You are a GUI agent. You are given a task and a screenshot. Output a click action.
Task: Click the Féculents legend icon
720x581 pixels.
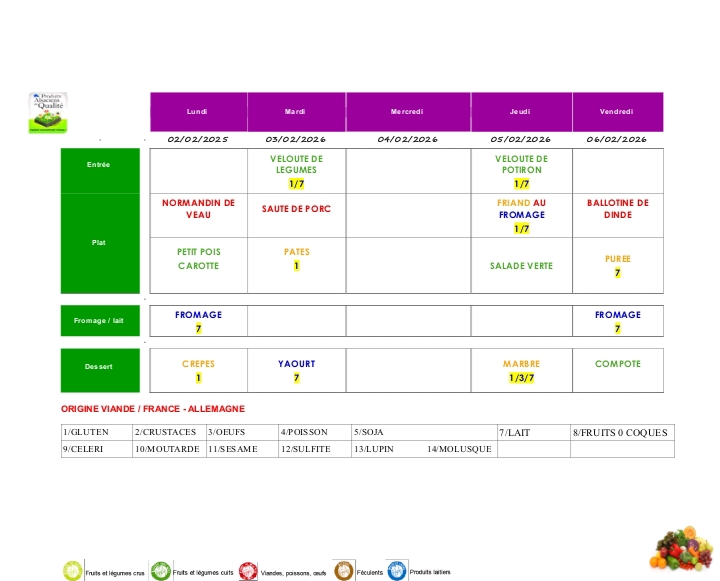click(344, 570)
